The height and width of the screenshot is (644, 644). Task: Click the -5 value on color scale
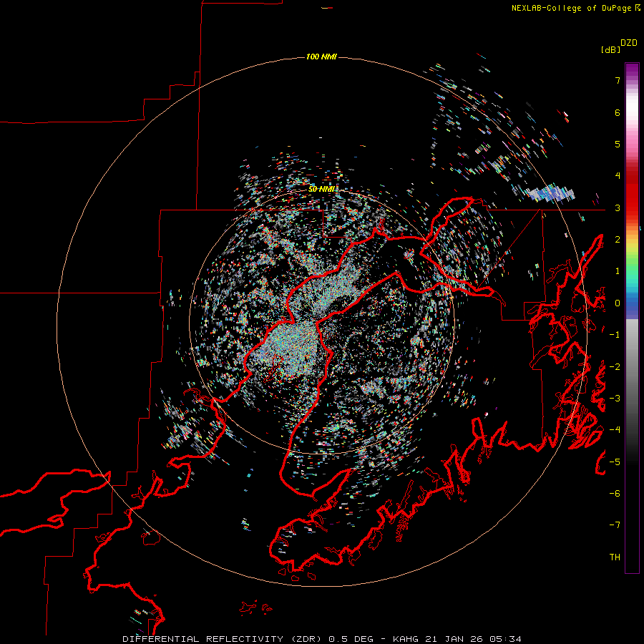(x=615, y=462)
